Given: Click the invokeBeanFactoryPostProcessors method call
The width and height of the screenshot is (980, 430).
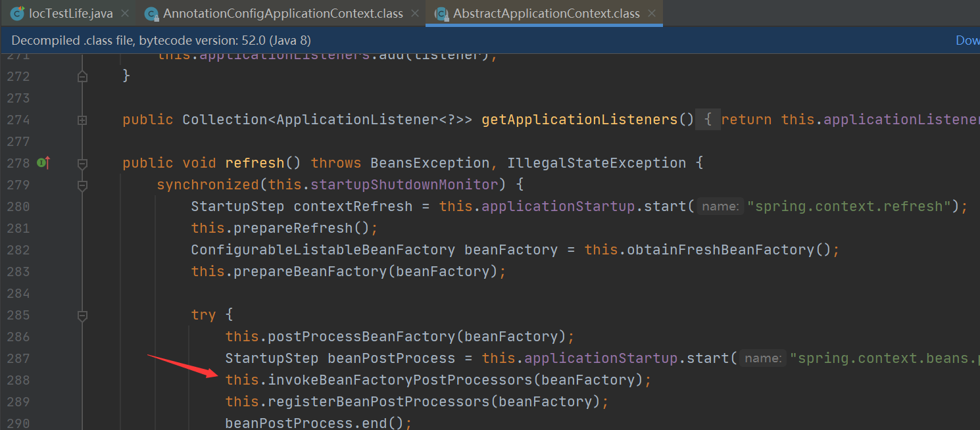Looking at the screenshot, I should tap(401, 380).
